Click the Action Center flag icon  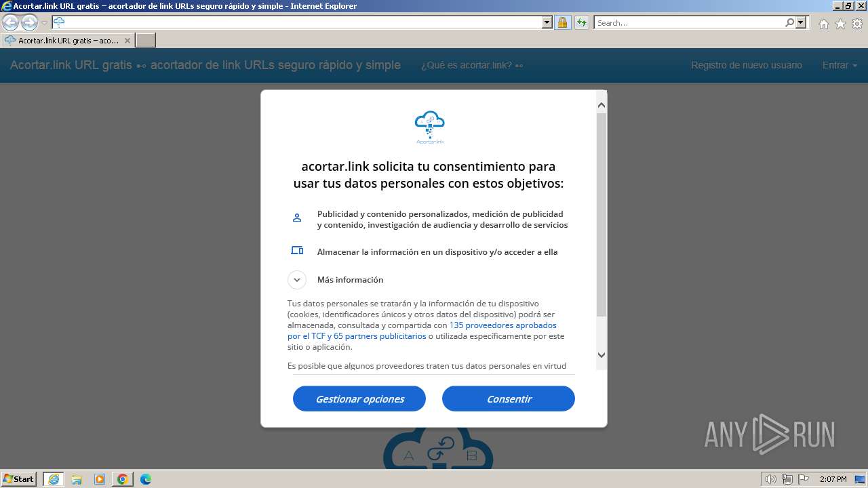point(804,479)
